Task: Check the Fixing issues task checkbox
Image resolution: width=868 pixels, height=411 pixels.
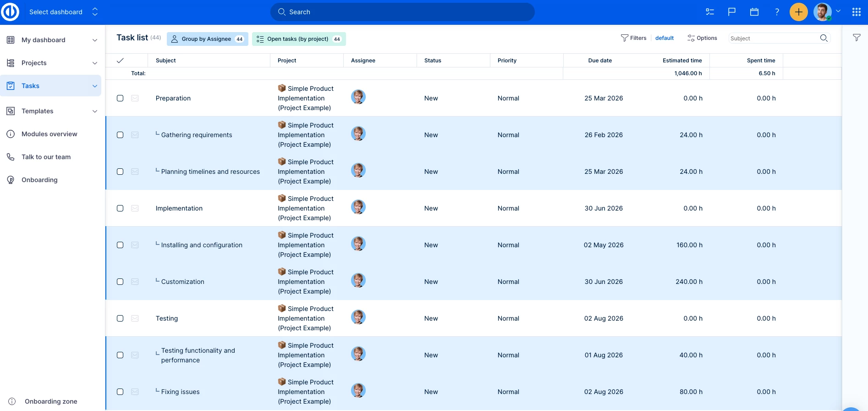Action: 120,392
